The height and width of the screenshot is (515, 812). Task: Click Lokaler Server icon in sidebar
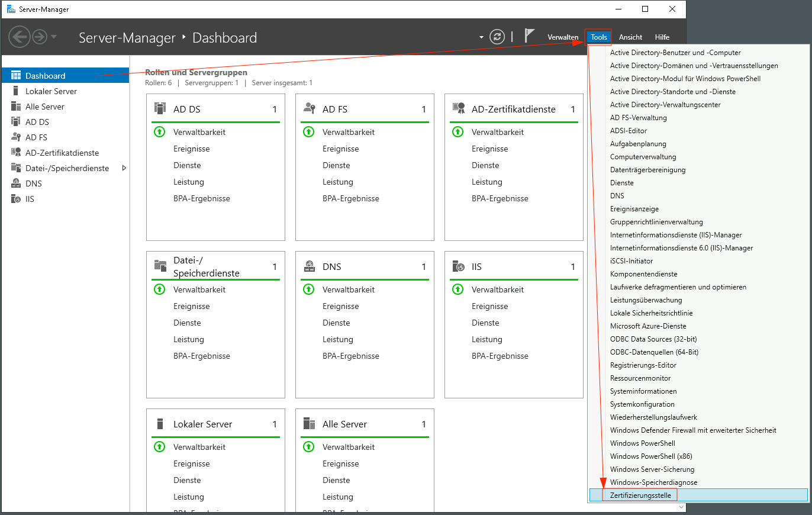tap(15, 91)
